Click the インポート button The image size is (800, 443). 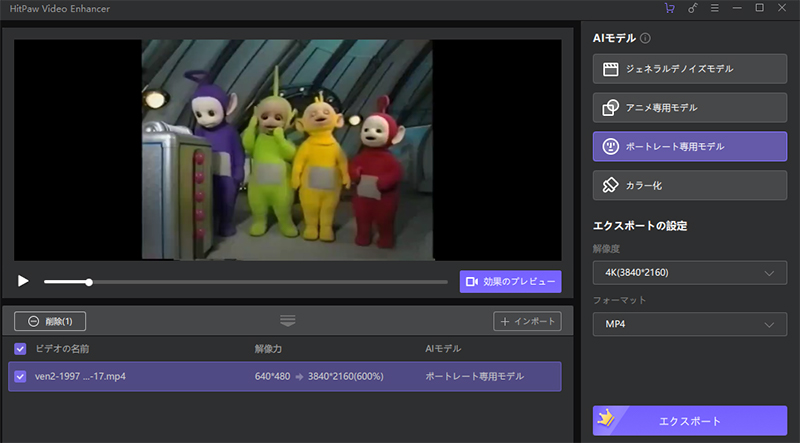527,321
